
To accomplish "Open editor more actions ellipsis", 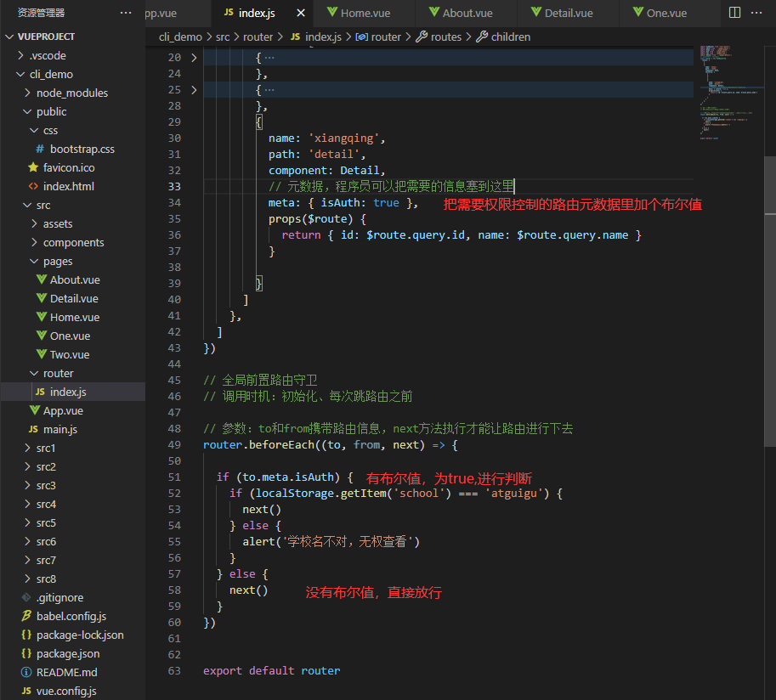I will point(756,13).
